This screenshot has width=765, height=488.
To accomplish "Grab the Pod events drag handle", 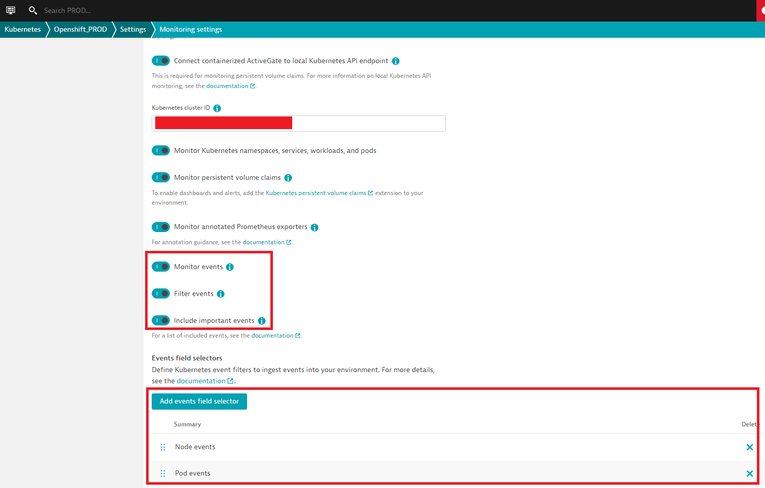I will [x=163, y=473].
